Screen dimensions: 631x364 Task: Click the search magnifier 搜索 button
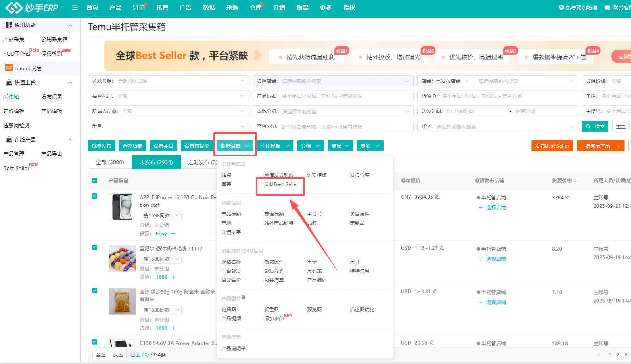595,126
